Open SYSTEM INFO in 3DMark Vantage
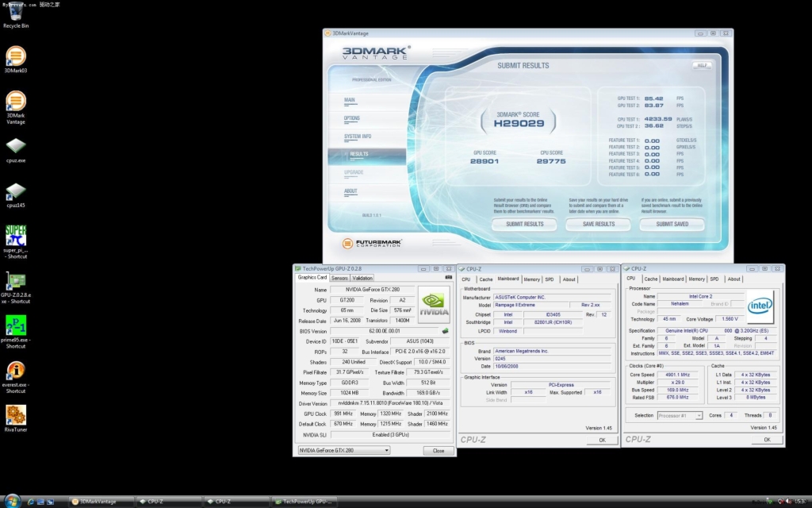The height and width of the screenshot is (508, 812). pos(358,137)
